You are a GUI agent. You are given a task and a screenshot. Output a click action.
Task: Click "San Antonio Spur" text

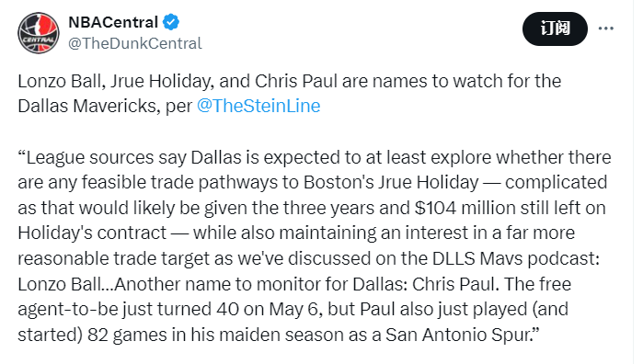[458, 335]
